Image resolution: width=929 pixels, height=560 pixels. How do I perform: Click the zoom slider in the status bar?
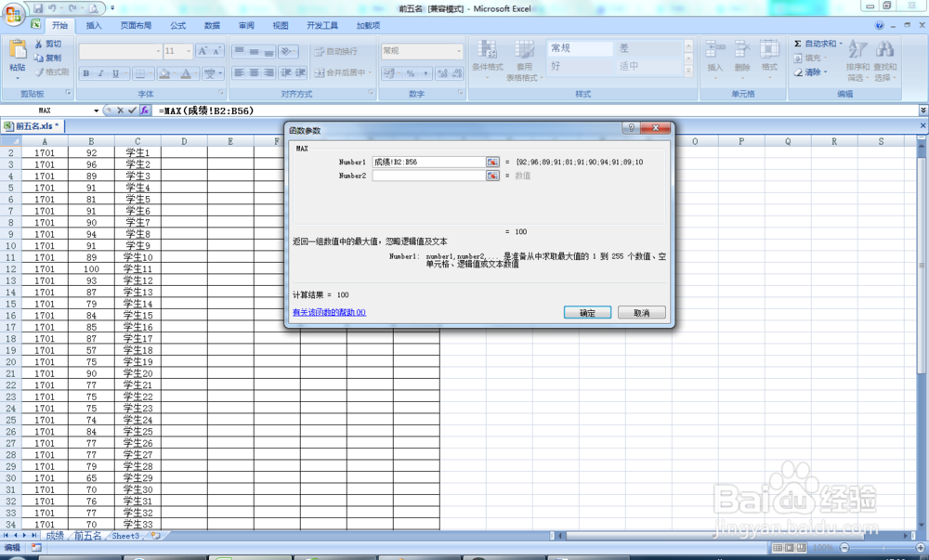tap(883, 548)
